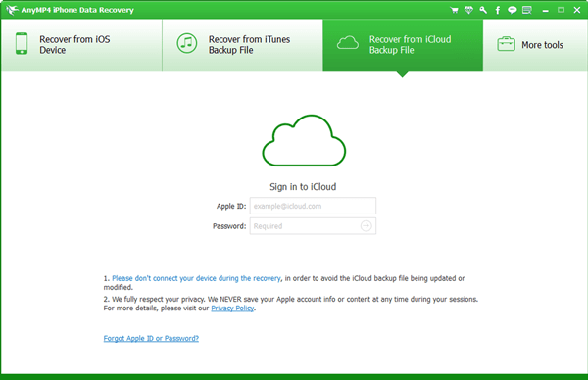The image size is (588, 380).
Task: Click the arrow sign-in icon in Password field
Action: (x=366, y=226)
